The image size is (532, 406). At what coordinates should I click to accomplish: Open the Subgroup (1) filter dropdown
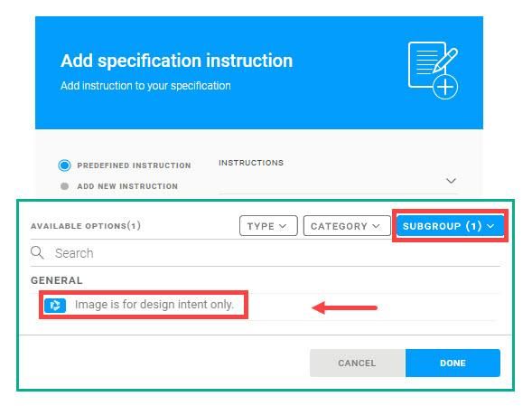coord(450,225)
